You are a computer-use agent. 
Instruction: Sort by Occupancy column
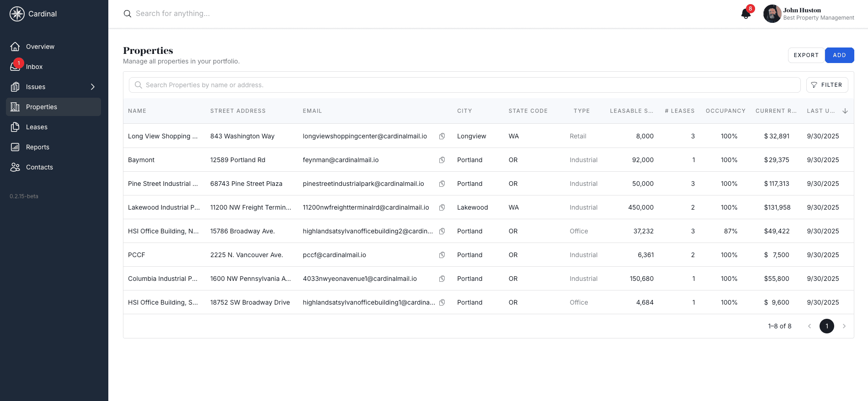point(725,111)
